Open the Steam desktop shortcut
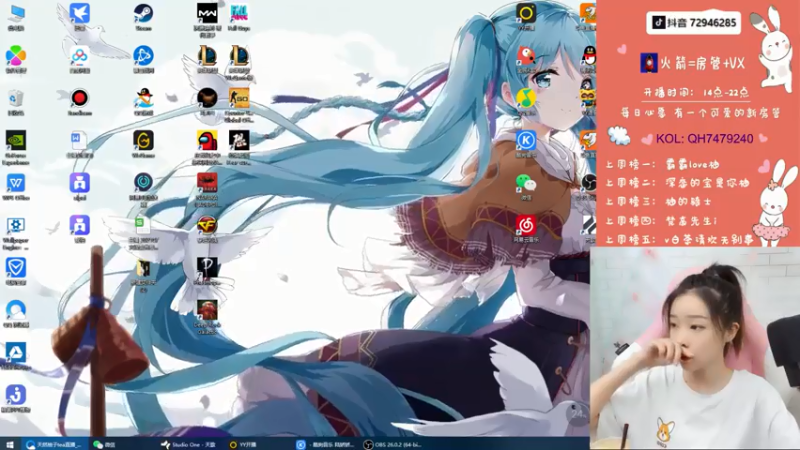Image resolution: width=800 pixels, height=450 pixels. pyautogui.click(x=143, y=17)
